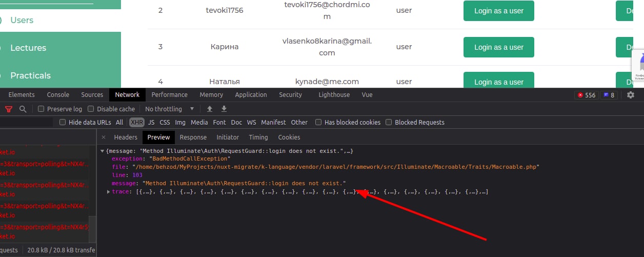Open the Timing tab of the request
Image resolution: width=644 pixels, height=257 pixels.
(258, 137)
